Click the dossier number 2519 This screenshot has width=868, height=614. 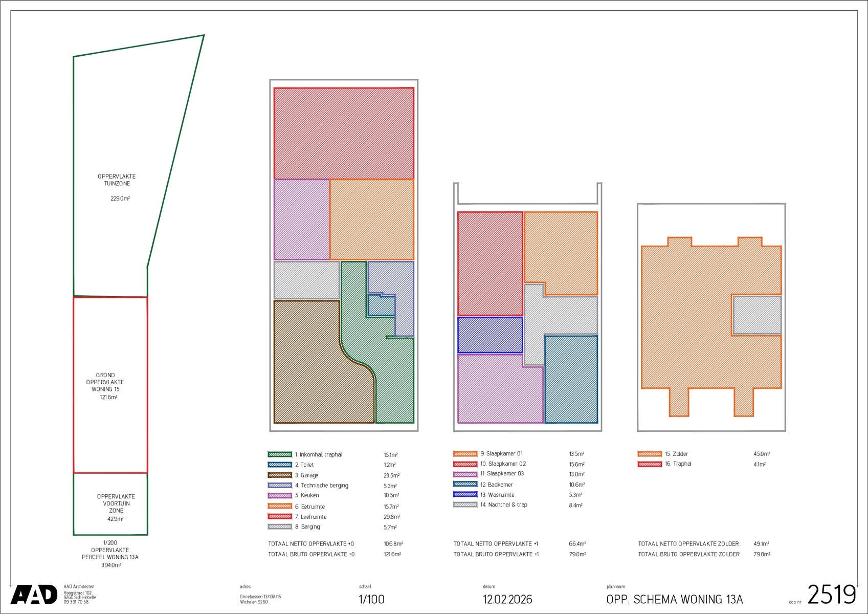831,595
